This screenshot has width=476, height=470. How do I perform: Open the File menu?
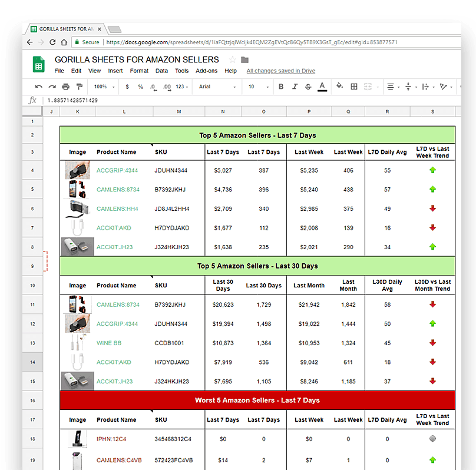pos(59,71)
